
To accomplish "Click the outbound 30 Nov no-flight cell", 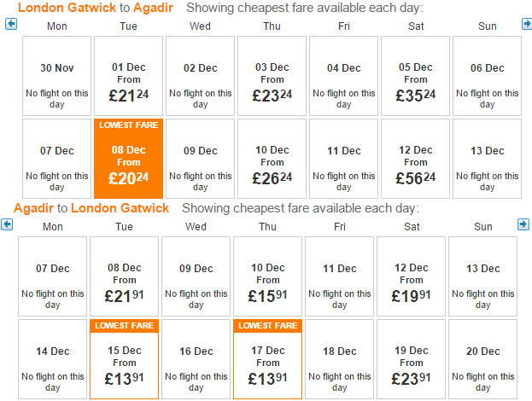I will [56, 76].
